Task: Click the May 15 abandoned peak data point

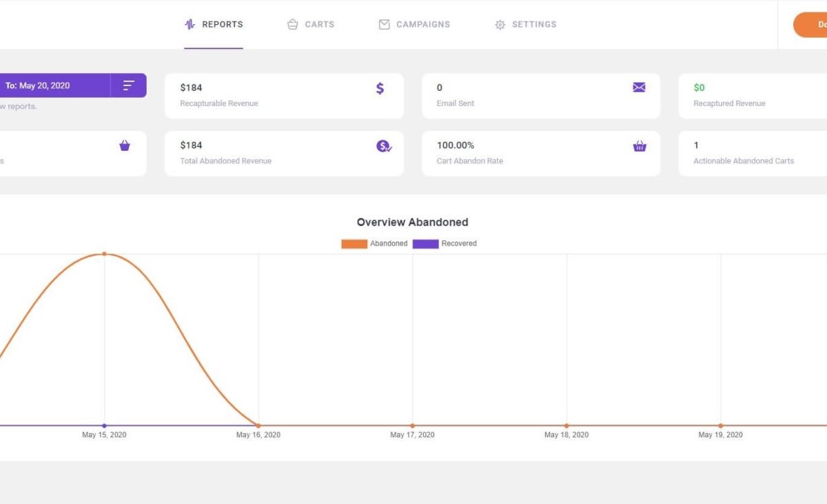Action: pos(104,254)
